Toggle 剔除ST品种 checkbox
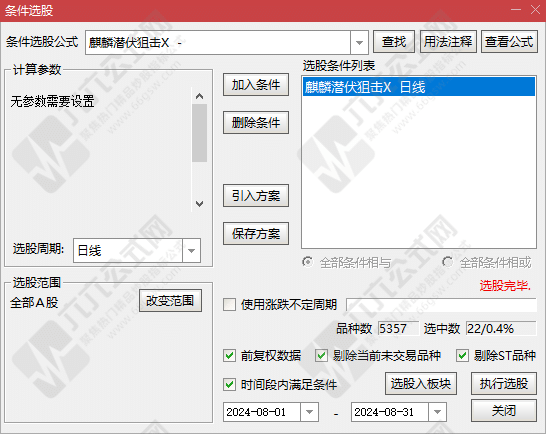The height and width of the screenshot is (434, 546). 462,356
